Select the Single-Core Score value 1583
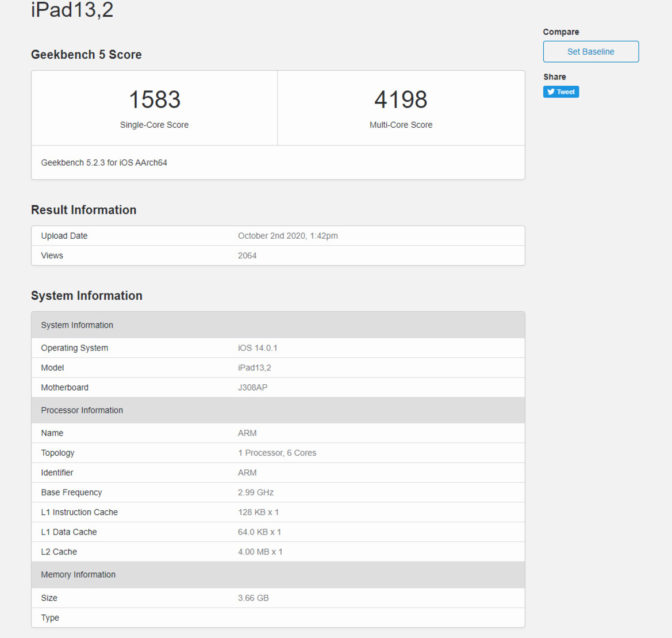672x638 pixels. coord(154,100)
